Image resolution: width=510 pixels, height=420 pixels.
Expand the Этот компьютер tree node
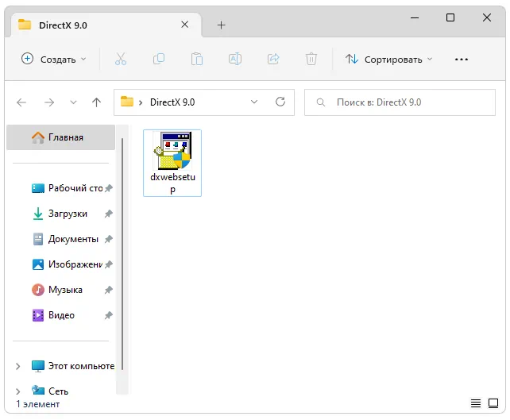coord(18,366)
